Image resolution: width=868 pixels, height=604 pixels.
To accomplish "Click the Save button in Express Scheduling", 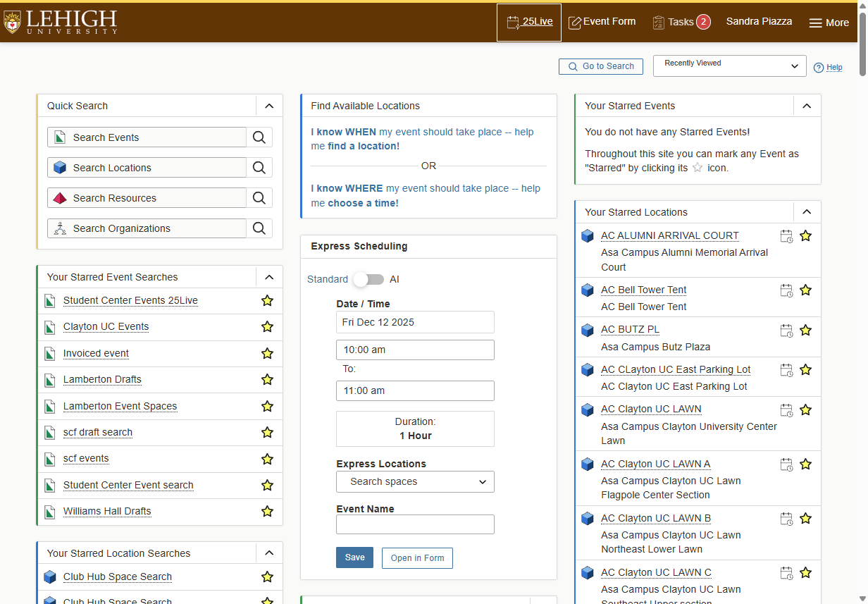I will tap(354, 557).
